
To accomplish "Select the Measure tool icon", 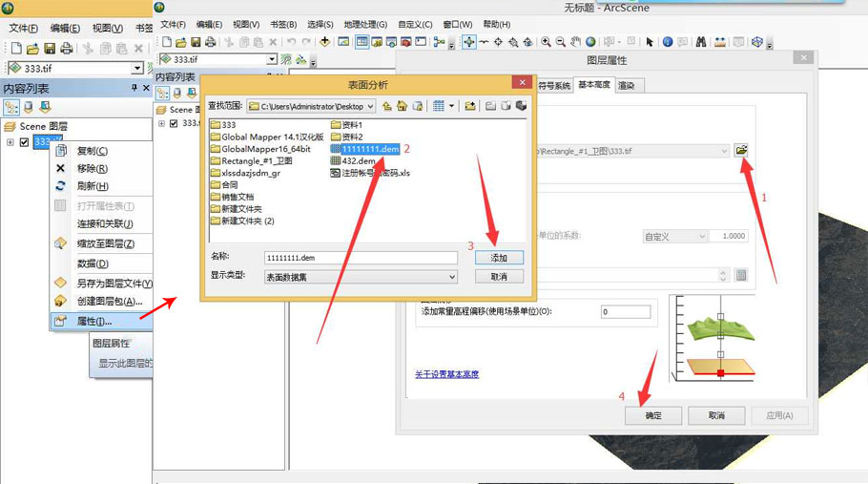I will (x=719, y=42).
